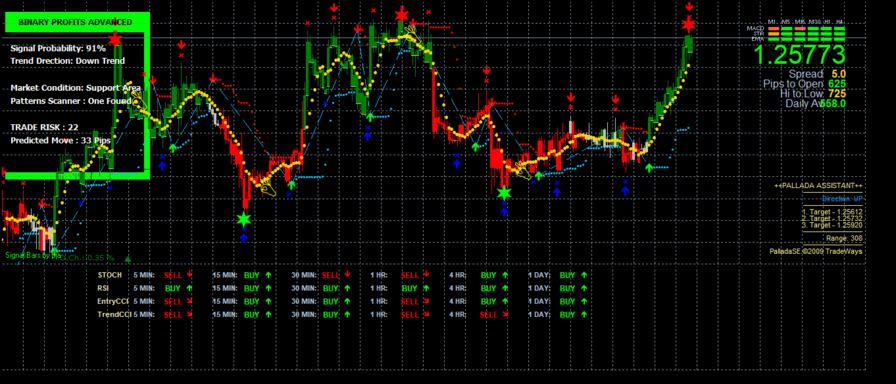
Task: Click the RSI 1 DAY green up arrow
Action: [584, 288]
